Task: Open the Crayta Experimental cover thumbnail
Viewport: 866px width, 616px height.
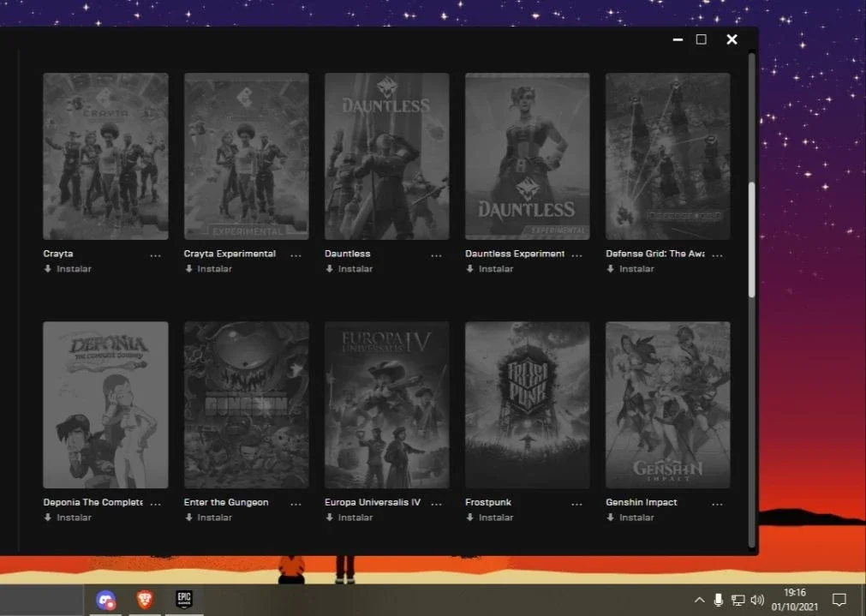Action: 247,156
